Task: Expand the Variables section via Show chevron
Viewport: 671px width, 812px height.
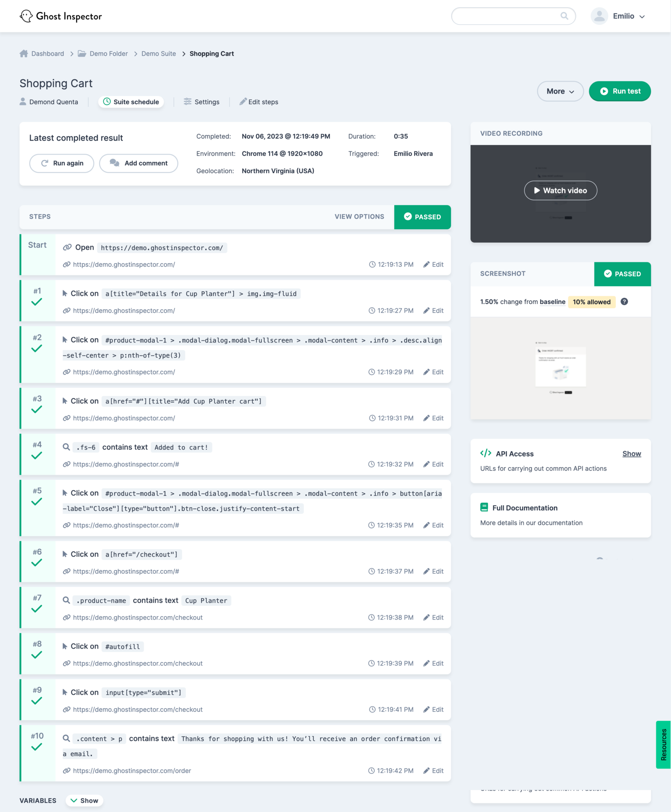Action: [84, 801]
